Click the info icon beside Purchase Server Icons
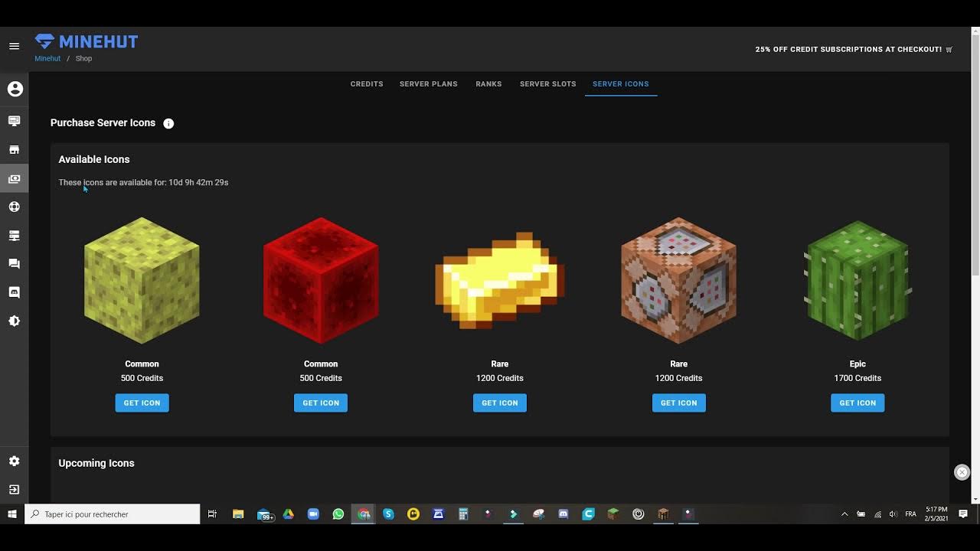 point(168,123)
